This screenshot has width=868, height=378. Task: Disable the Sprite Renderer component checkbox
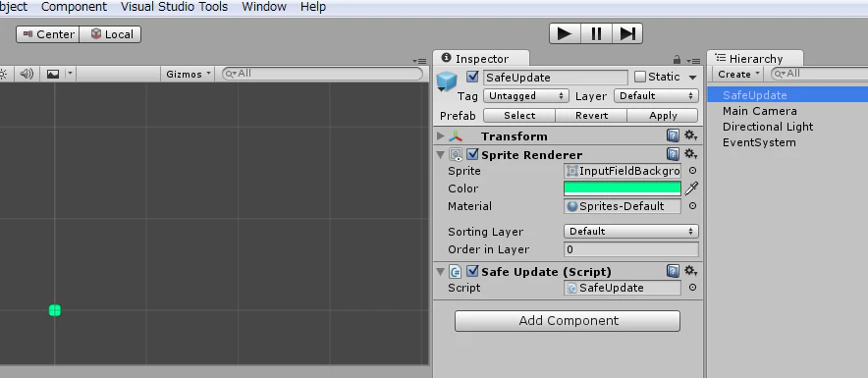coord(472,154)
